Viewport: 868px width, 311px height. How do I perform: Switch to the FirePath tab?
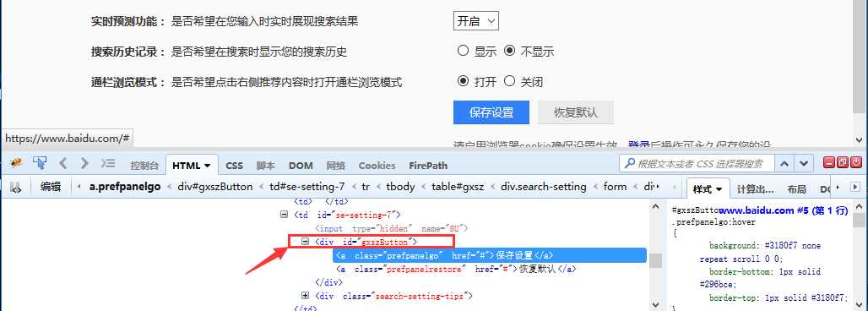[x=428, y=165]
